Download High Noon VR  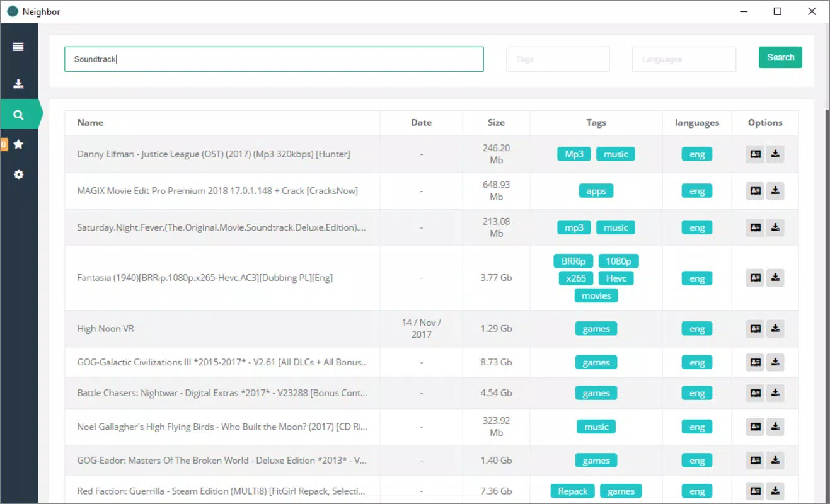(x=775, y=328)
